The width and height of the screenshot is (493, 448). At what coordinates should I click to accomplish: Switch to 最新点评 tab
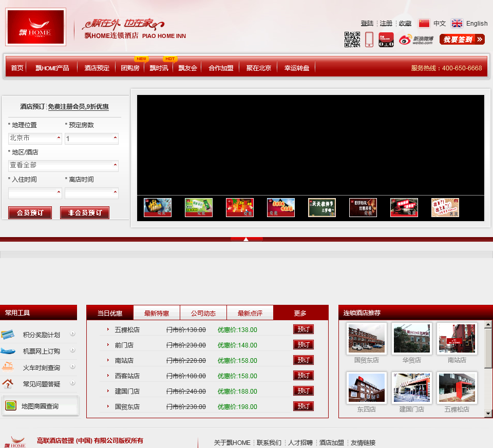pyautogui.click(x=250, y=313)
